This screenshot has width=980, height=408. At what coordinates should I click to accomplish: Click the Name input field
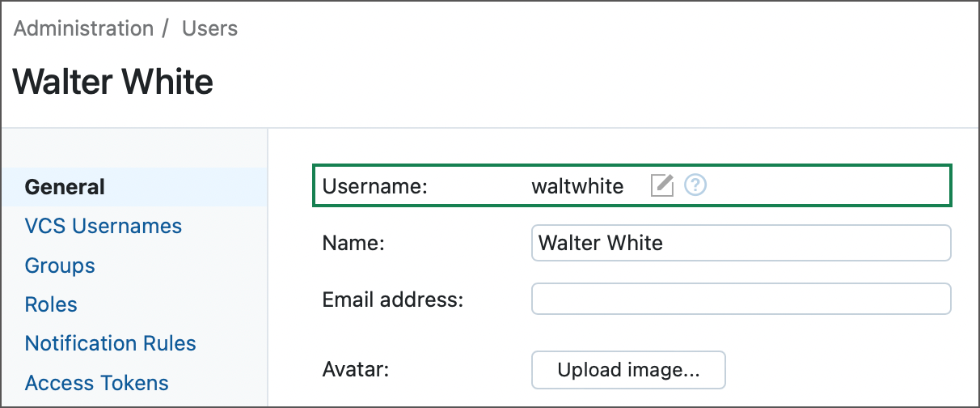coord(741,243)
